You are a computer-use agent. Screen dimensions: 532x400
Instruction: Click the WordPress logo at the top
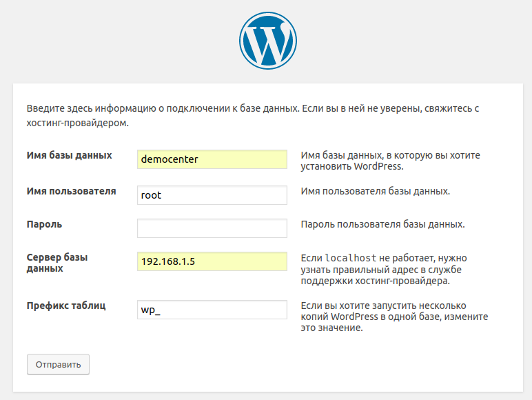click(x=267, y=41)
